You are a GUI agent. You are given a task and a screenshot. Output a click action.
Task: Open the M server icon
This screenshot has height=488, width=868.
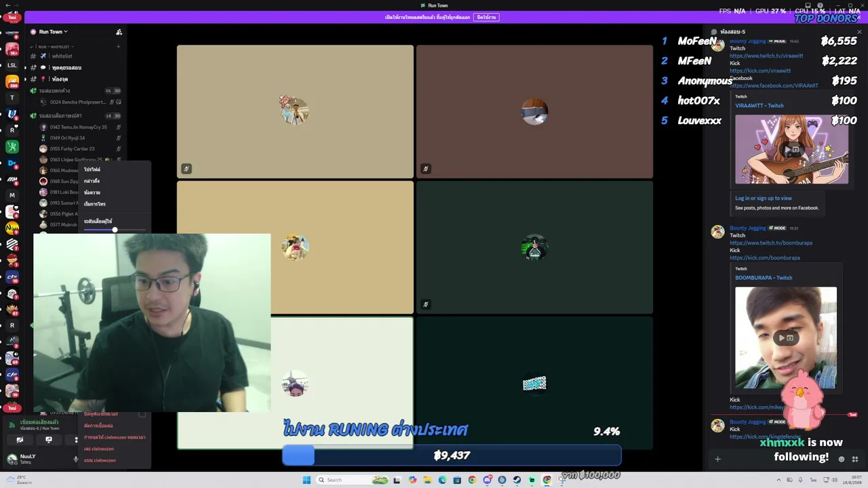tap(12, 195)
